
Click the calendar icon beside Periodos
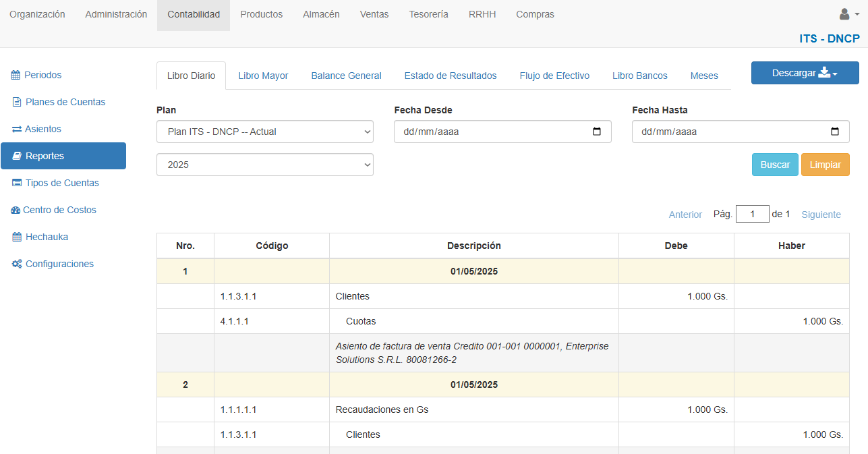tap(16, 75)
